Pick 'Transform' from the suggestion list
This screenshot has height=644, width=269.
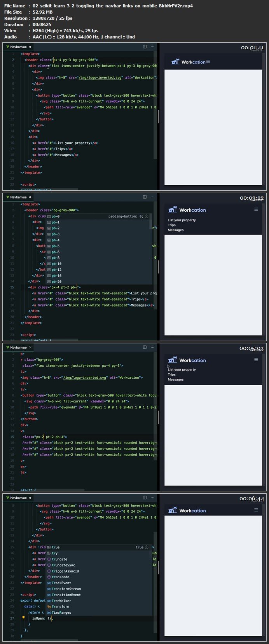click(x=98, y=606)
